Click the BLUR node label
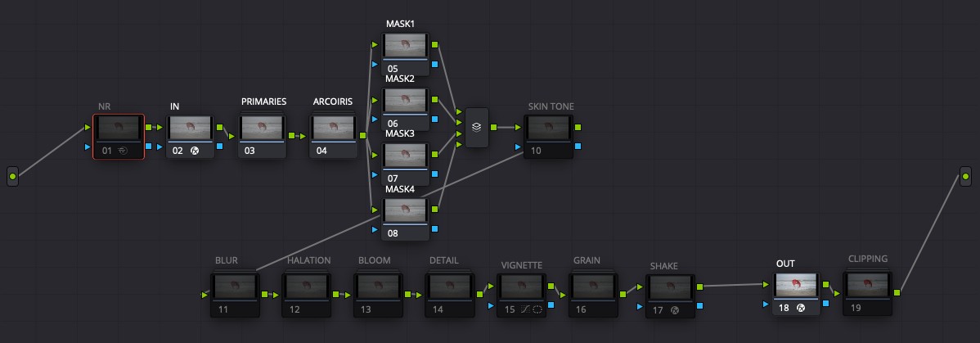 pos(227,260)
